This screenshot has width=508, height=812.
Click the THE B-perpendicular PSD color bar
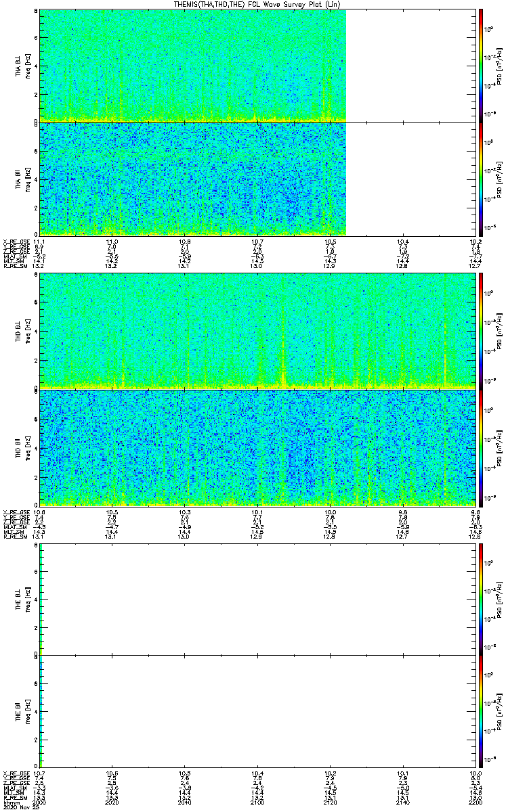click(481, 598)
